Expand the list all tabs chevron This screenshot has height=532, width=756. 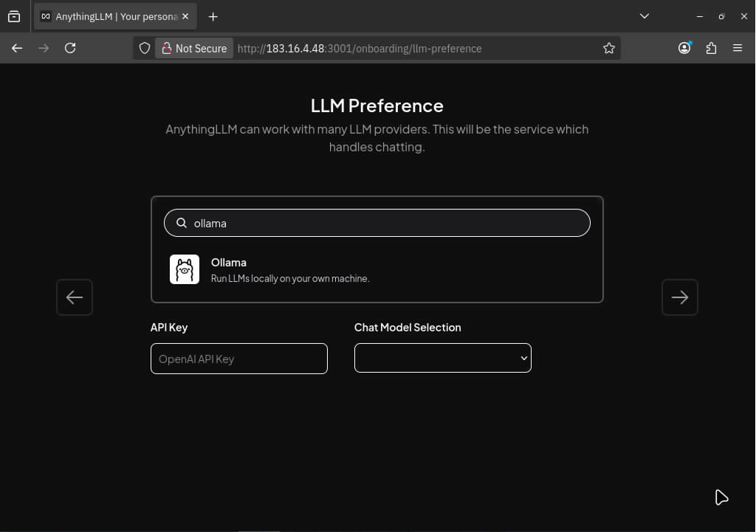tap(644, 16)
